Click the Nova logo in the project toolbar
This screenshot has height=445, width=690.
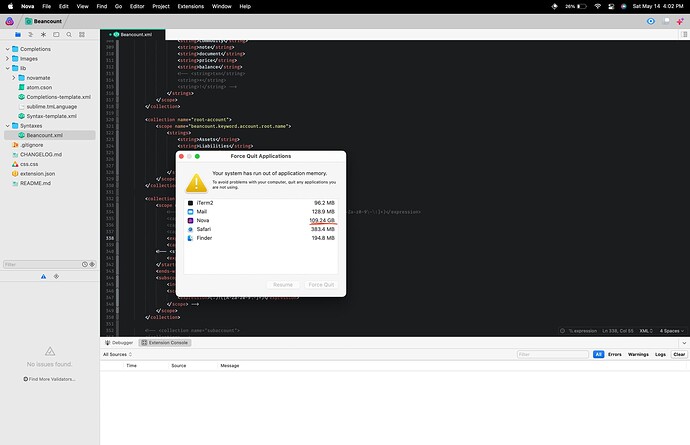[x=9, y=21]
